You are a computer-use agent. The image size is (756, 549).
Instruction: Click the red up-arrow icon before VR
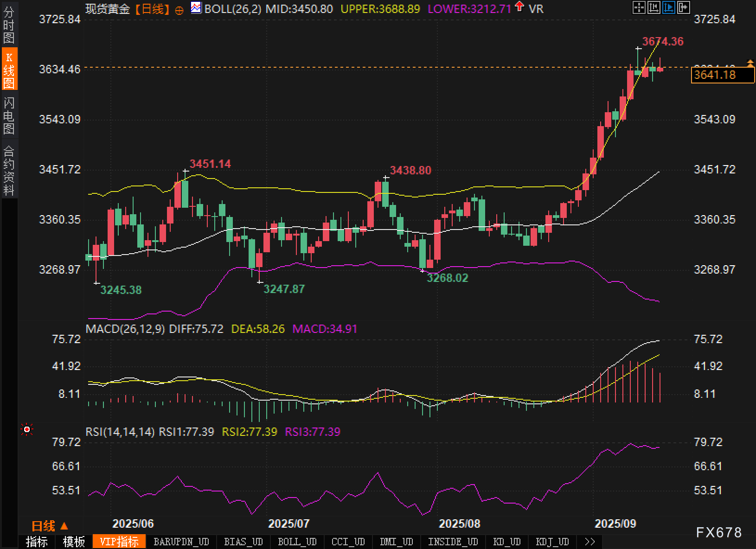tap(519, 7)
